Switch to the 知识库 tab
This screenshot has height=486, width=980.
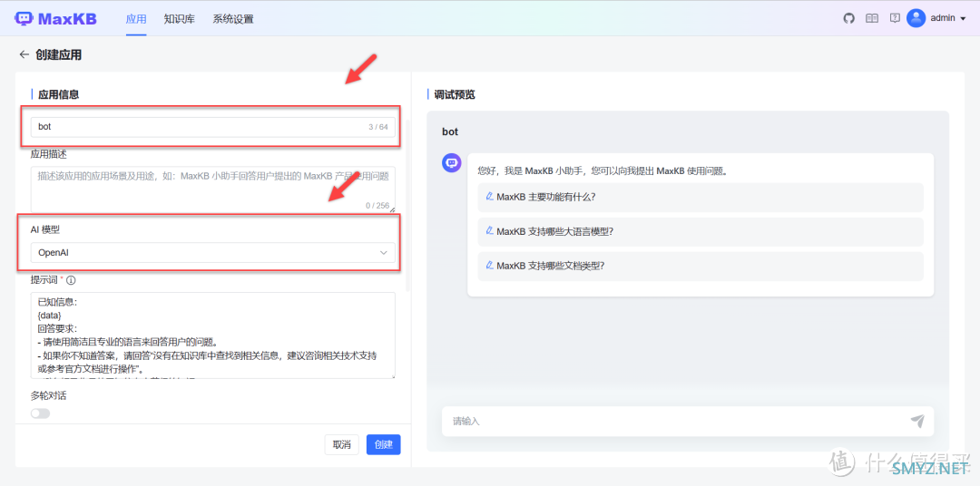tap(180, 19)
